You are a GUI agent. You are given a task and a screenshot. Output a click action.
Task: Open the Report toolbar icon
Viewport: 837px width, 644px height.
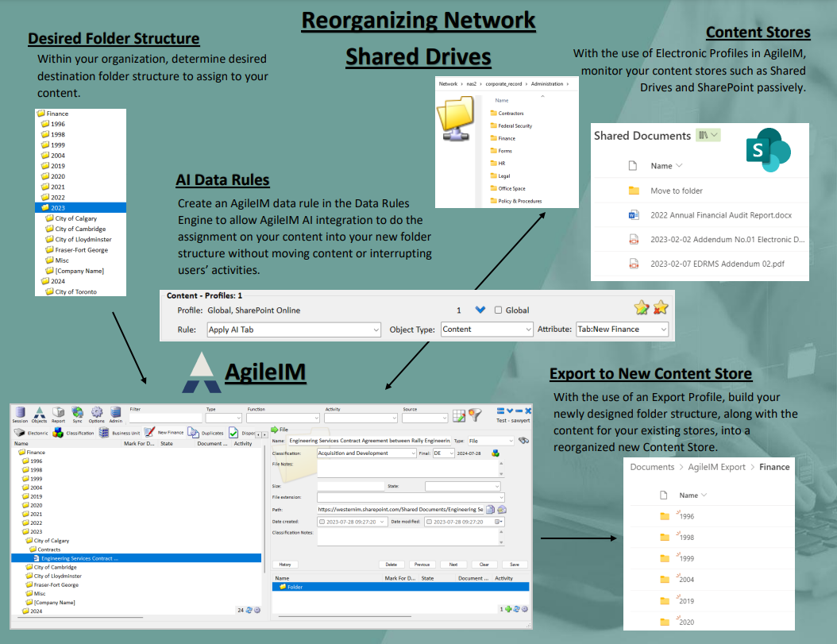click(x=59, y=414)
